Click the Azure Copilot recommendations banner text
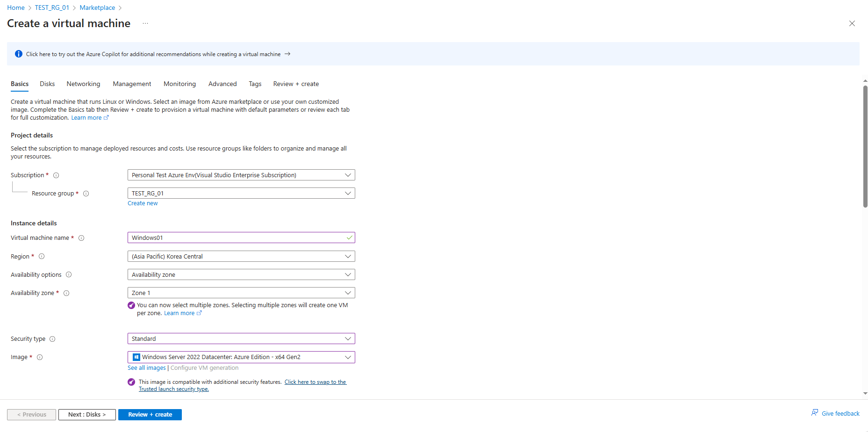The height and width of the screenshot is (432, 868). pyautogui.click(x=153, y=54)
